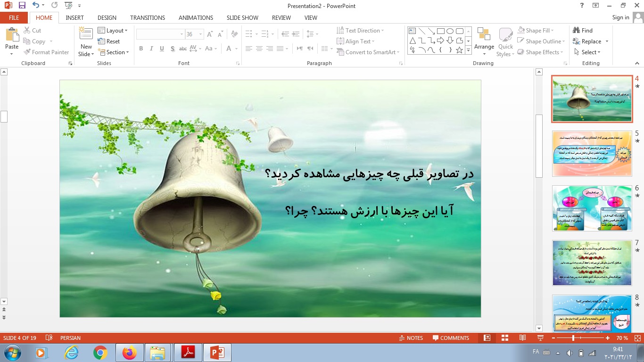The width and height of the screenshot is (644, 362).
Task: Click the Format Painter brush icon
Action: pos(27,52)
